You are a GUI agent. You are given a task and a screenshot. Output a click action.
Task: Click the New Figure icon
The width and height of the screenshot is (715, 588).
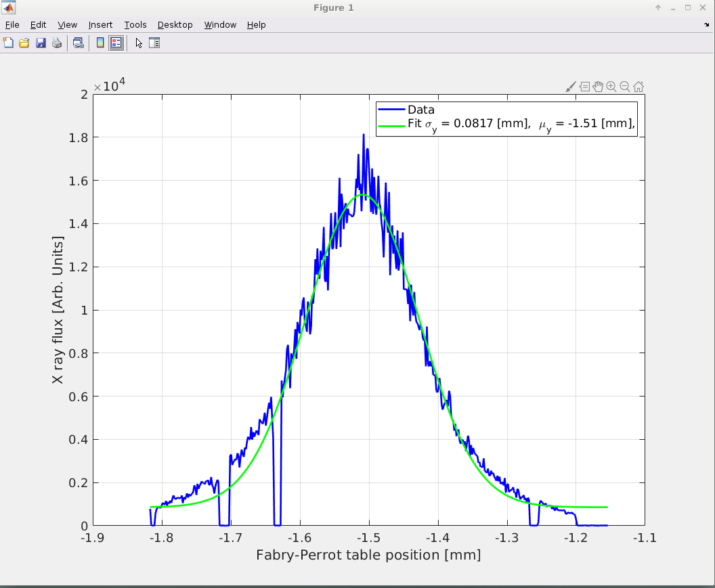coord(8,43)
